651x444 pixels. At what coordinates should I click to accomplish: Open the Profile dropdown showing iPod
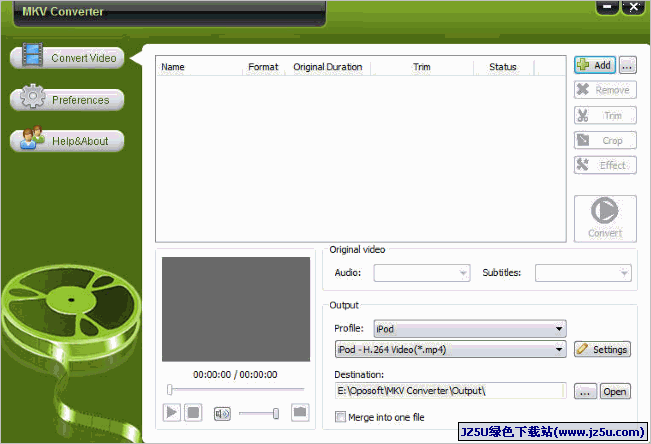coord(470,329)
